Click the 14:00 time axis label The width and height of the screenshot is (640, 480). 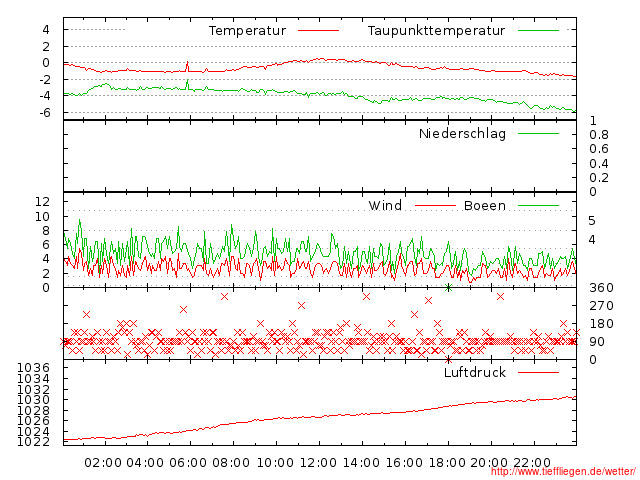pos(361,463)
